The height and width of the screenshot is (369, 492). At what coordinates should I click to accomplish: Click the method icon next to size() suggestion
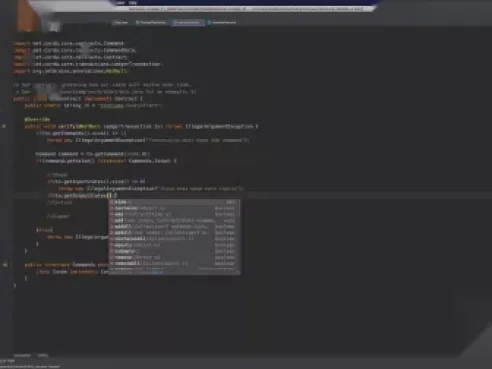point(112,202)
